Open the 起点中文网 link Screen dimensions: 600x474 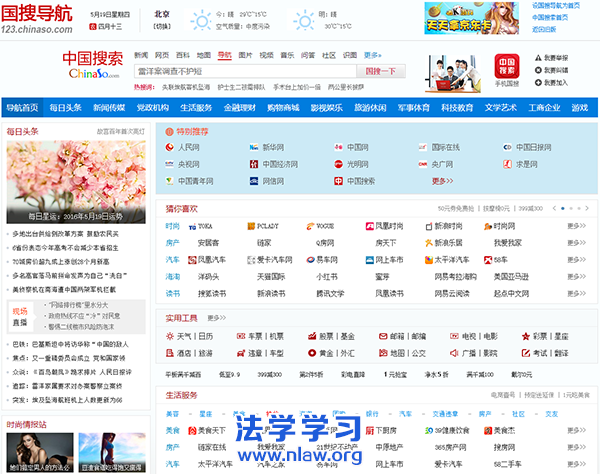tap(511, 293)
